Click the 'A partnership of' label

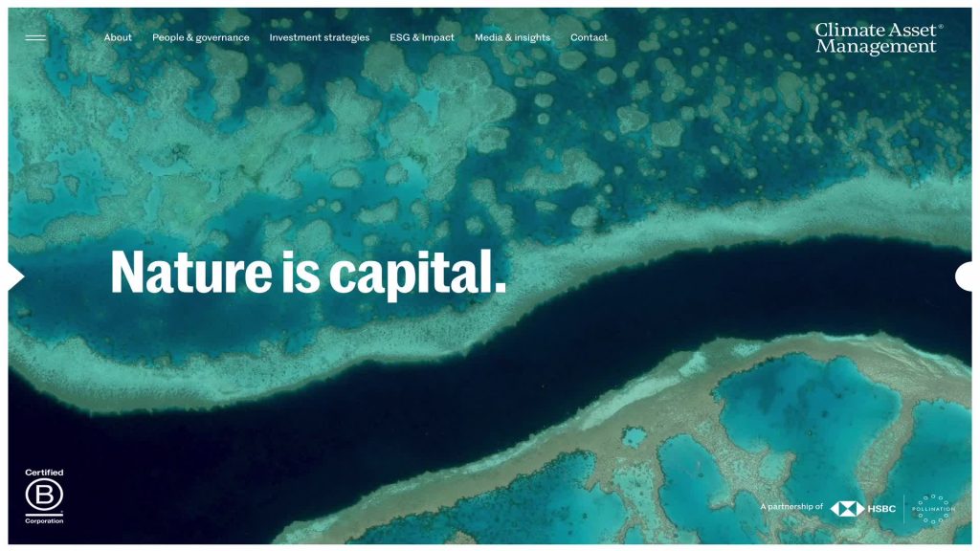click(x=791, y=506)
